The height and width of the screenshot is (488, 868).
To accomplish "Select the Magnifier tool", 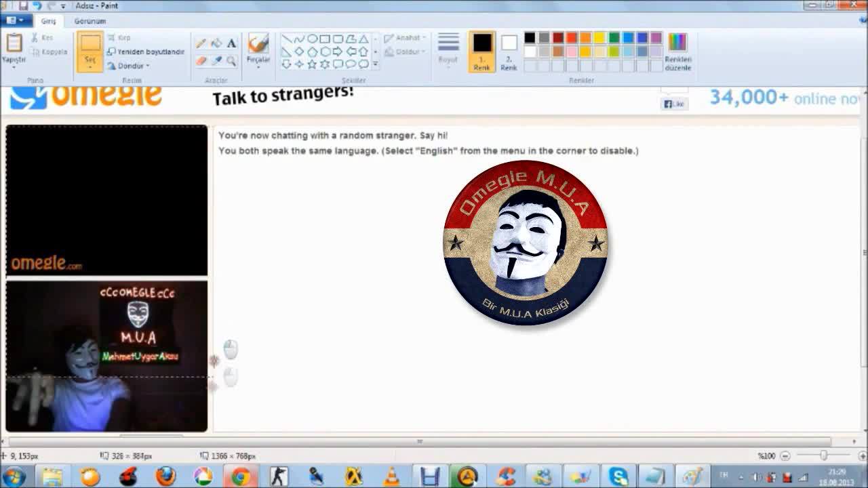I will [231, 61].
